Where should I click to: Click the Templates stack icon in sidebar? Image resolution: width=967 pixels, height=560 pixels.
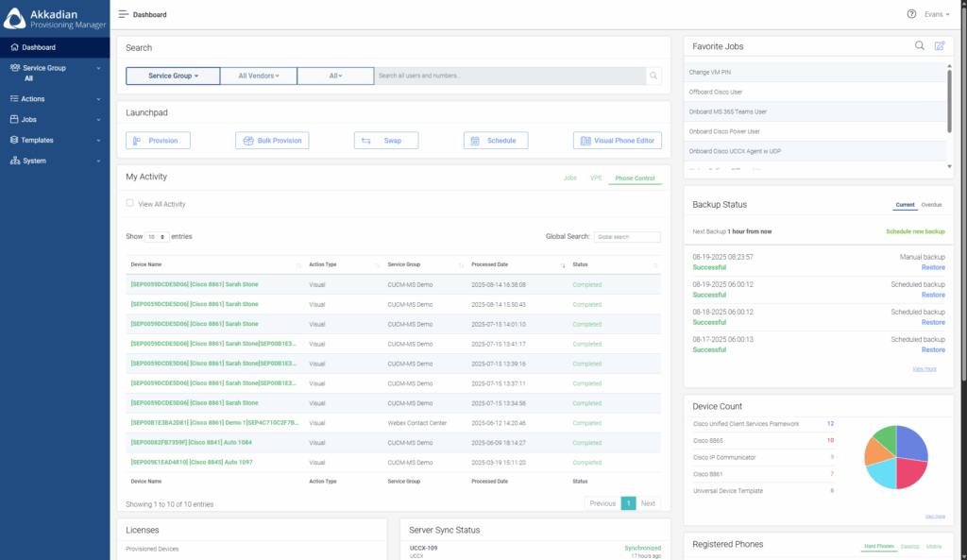click(14, 140)
